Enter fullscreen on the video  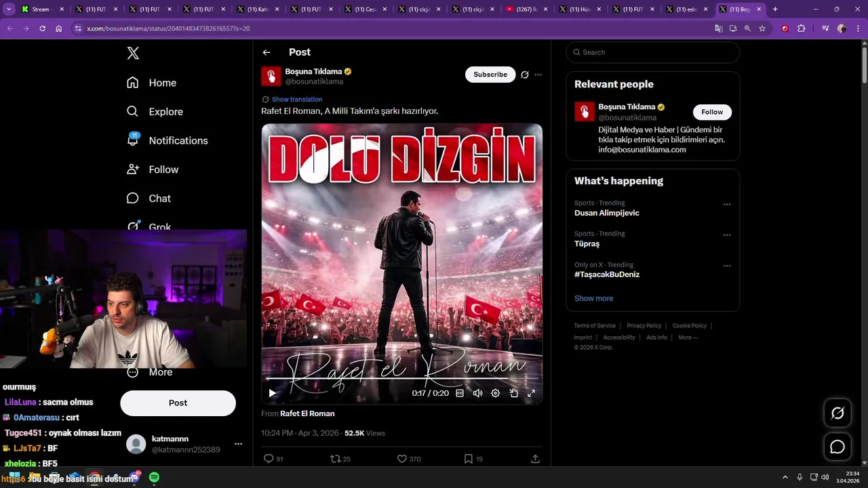[x=532, y=393]
